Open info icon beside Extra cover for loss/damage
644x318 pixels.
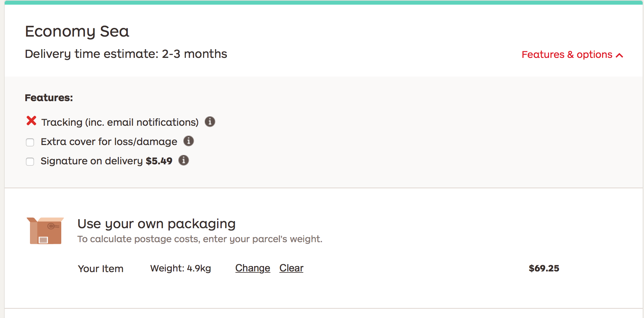click(188, 141)
